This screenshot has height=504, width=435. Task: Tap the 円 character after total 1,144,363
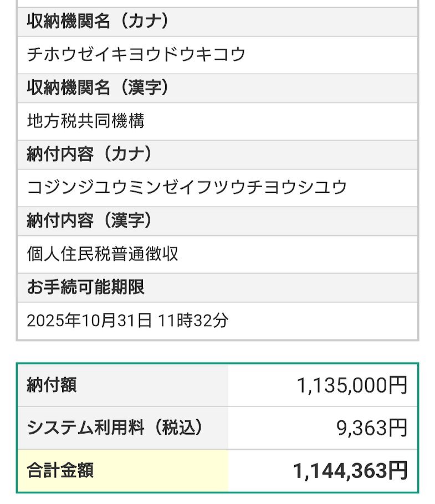click(x=398, y=471)
